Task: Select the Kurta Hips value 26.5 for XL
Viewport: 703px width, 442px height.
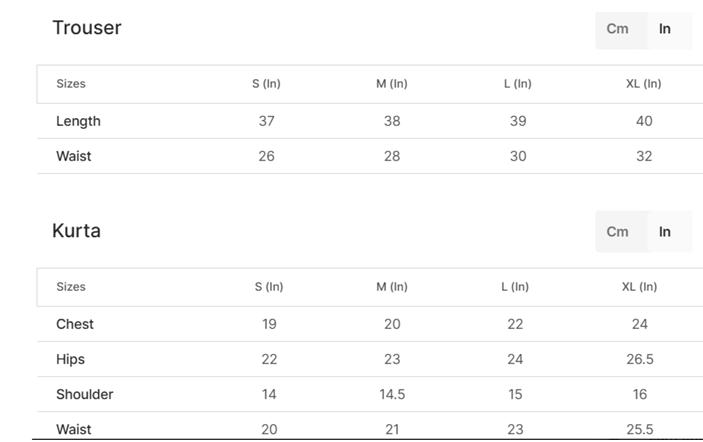Action: tap(640, 359)
